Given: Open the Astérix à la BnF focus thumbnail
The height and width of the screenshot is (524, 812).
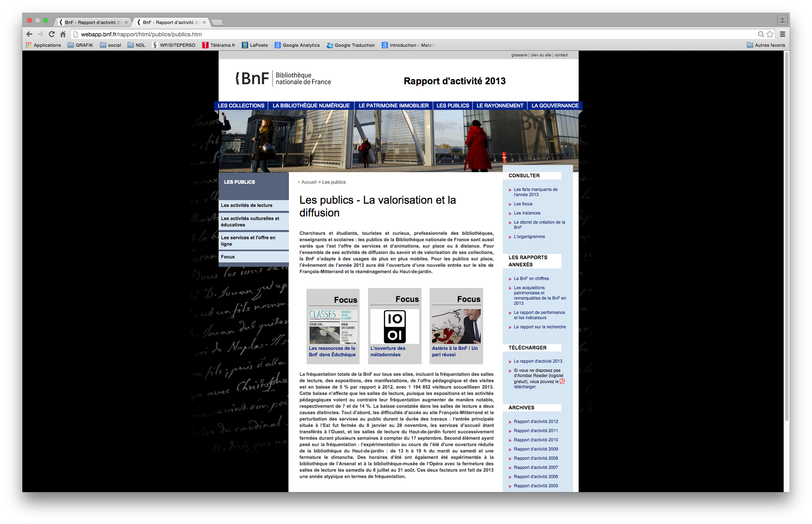Looking at the screenshot, I should point(456,326).
